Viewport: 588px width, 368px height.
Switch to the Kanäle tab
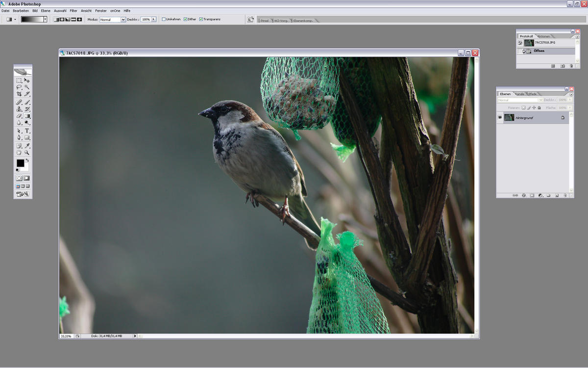point(520,94)
